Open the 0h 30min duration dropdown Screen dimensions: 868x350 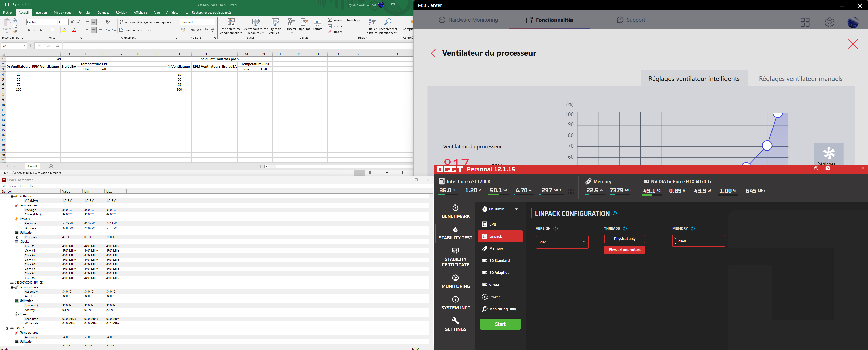(x=500, y=209)
